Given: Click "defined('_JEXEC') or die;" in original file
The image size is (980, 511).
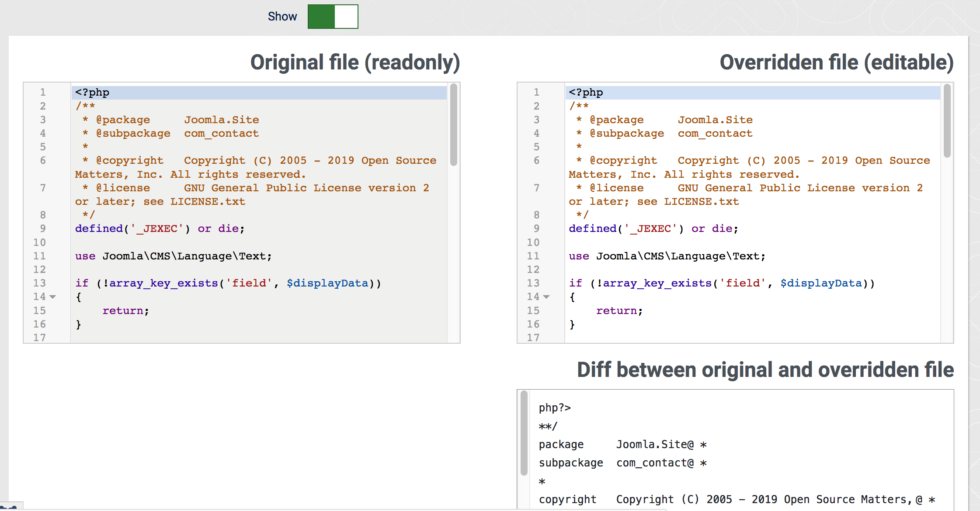Looking at the screenshot, I should pyautogui.click(x=160, y=228).
